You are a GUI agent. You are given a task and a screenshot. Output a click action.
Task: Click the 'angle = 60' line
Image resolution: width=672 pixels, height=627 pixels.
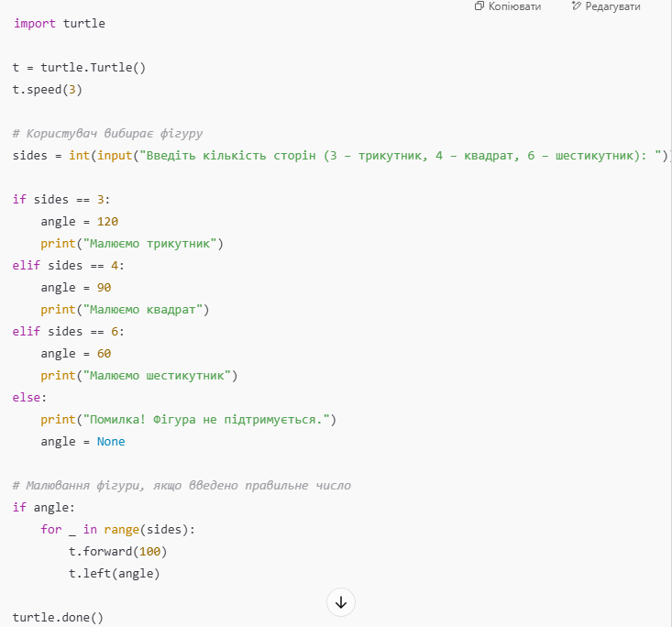(76, 354)
